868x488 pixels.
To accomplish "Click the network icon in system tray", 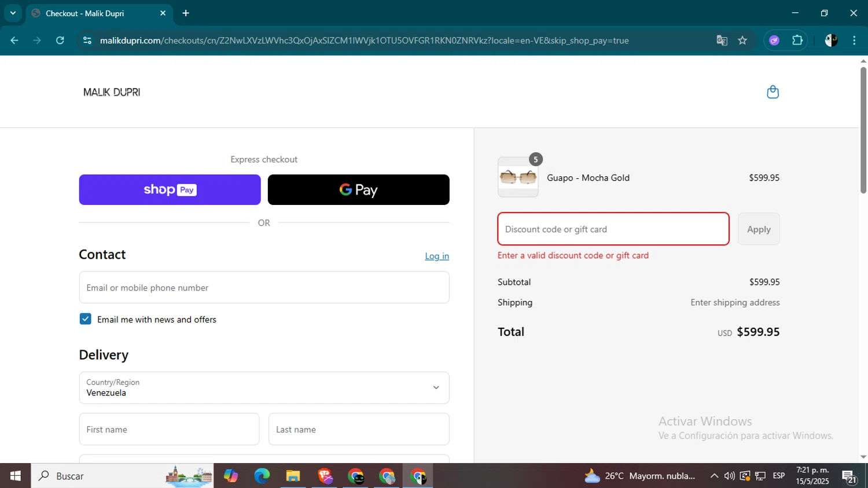I will tap(760, 476).
